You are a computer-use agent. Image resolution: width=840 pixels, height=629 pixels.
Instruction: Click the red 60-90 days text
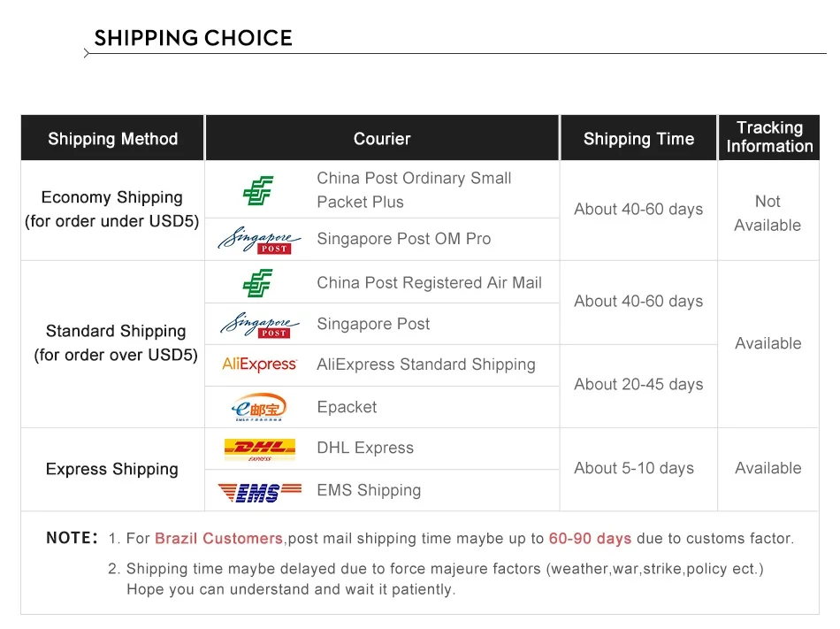pyautogui.click(x=590, y=538)
